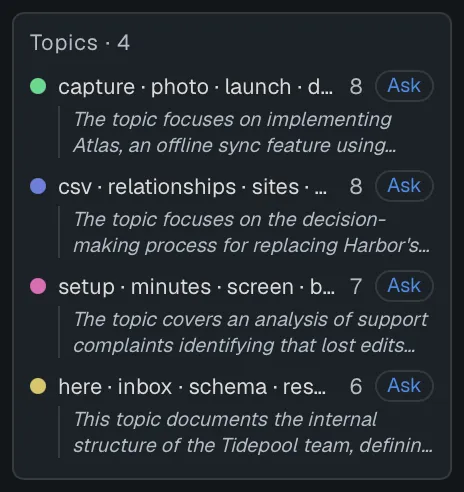Click description about implementing Atlas offline sync

click(235, 132)
